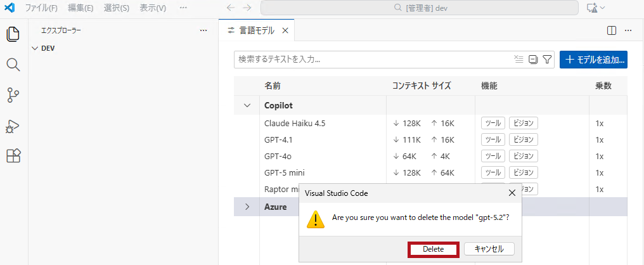Open the filter funnel icon
644x265 pixels.
coord(546,60)
